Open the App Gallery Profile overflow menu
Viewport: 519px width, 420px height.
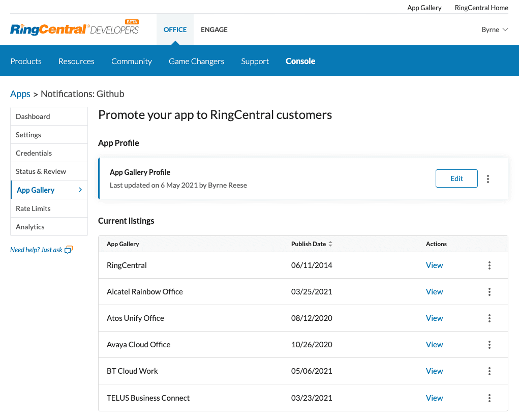[488, 178]
